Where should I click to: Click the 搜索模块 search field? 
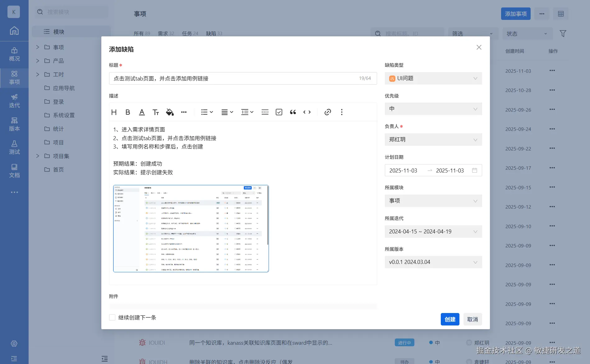(x=71, y=12)
